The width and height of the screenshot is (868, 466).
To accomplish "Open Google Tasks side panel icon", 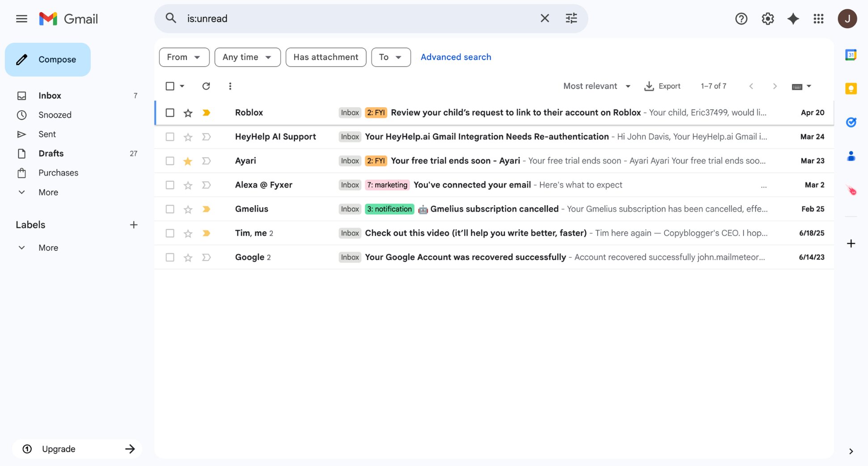I will pos(851,122).
